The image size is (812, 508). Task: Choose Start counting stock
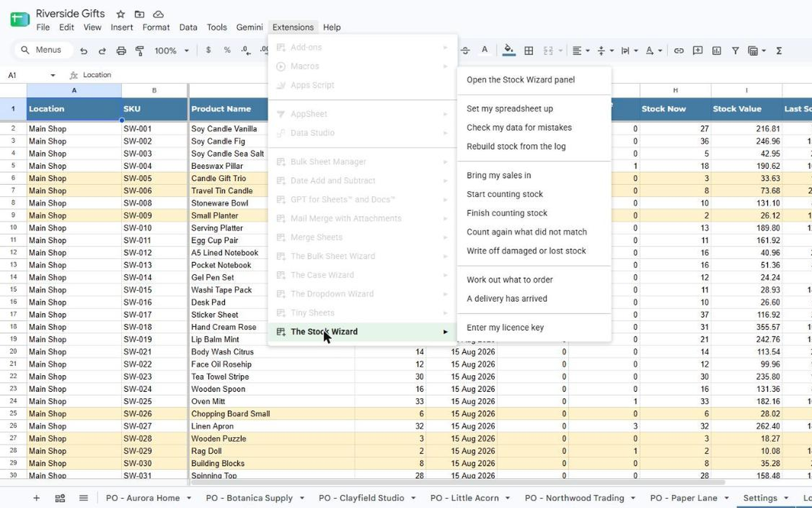(534, 194)
